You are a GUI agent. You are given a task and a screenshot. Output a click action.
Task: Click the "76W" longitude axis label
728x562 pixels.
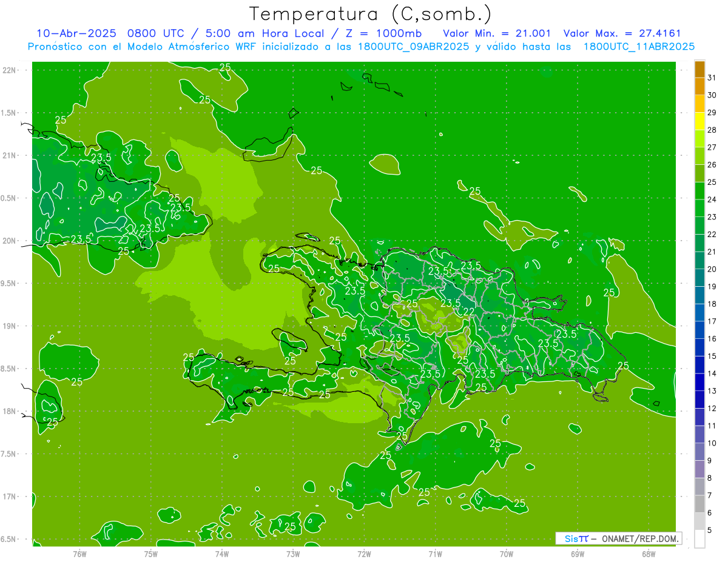click(79, 554)
